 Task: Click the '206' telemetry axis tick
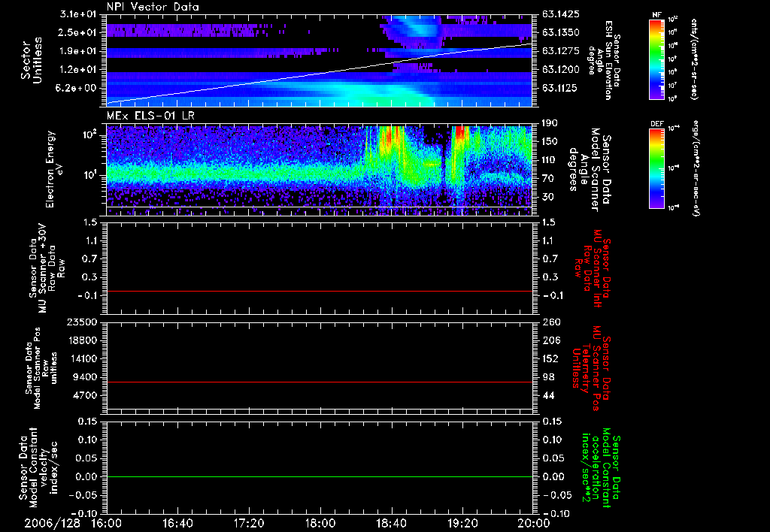[x=550, y=340]
